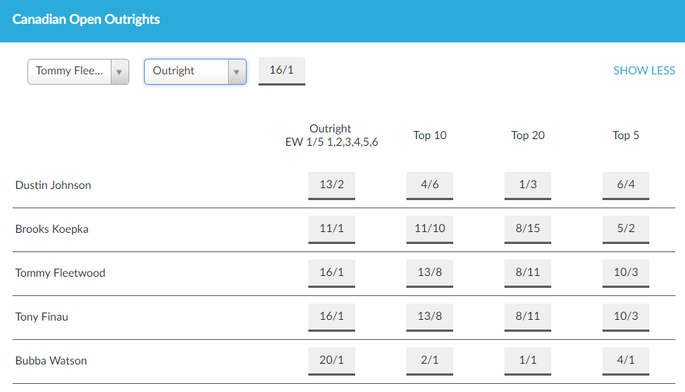The height and width of the screenshot is (392, 685).
Task: Select Tommy Fleetwood Top 20 odds 8/11
Action: [x=528, y=273]
